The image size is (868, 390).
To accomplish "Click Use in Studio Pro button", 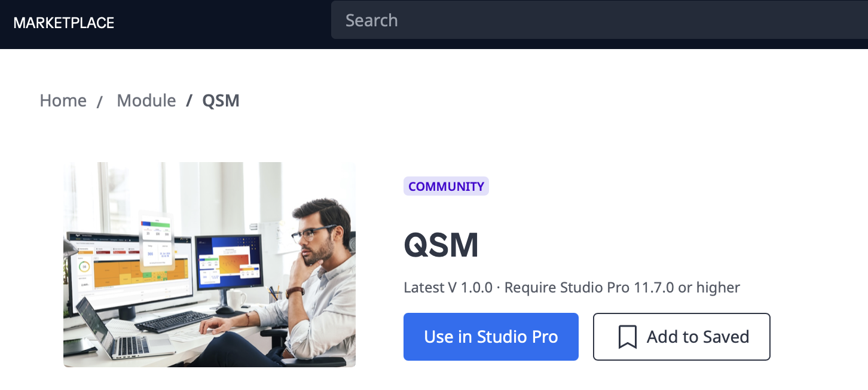I will pos(491,337).
